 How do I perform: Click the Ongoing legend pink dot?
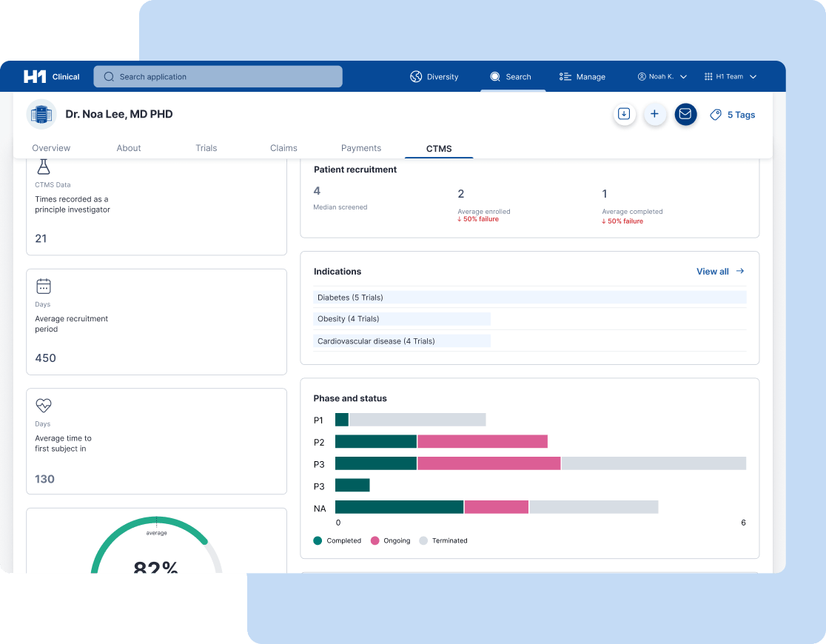[x=375, y=540]
